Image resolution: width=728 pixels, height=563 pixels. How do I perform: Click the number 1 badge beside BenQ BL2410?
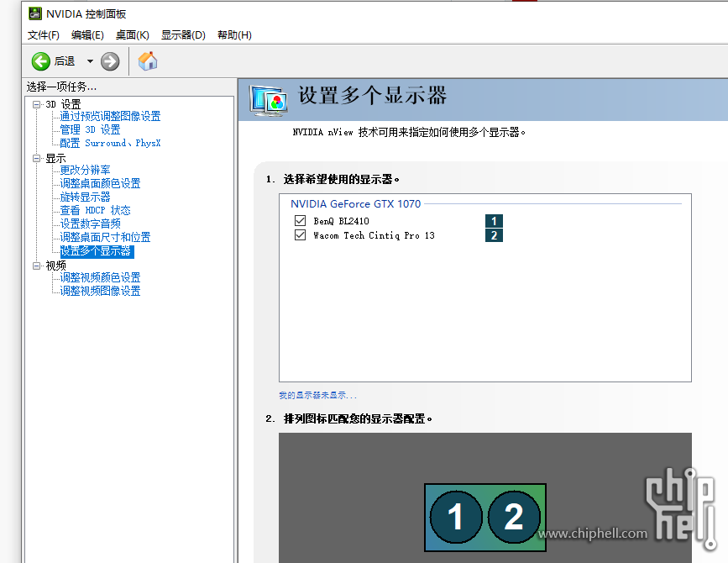[494, 222]
